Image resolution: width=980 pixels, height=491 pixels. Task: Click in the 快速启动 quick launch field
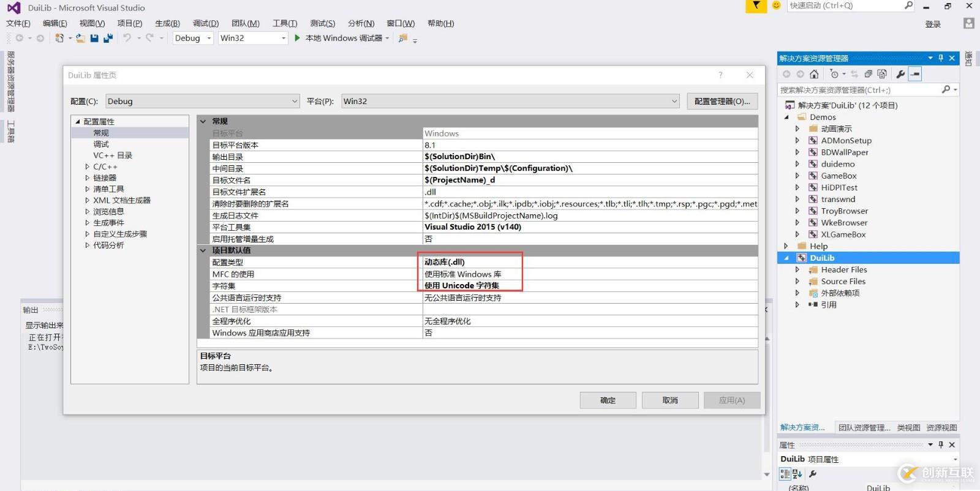845,6
